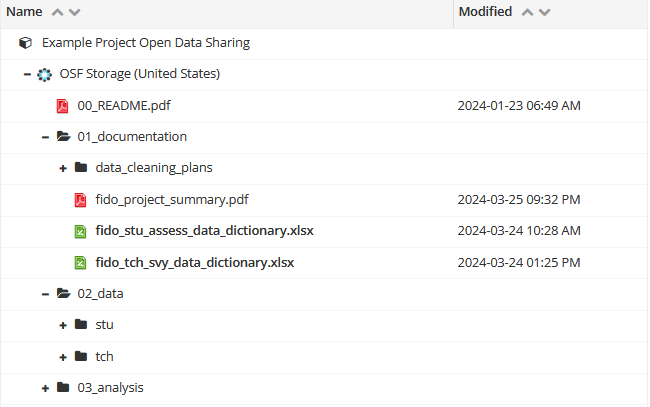This screenshot has width=650, height=407.
Task: Collapse the 01_documentation folder
Action: (x=45, y=137)
